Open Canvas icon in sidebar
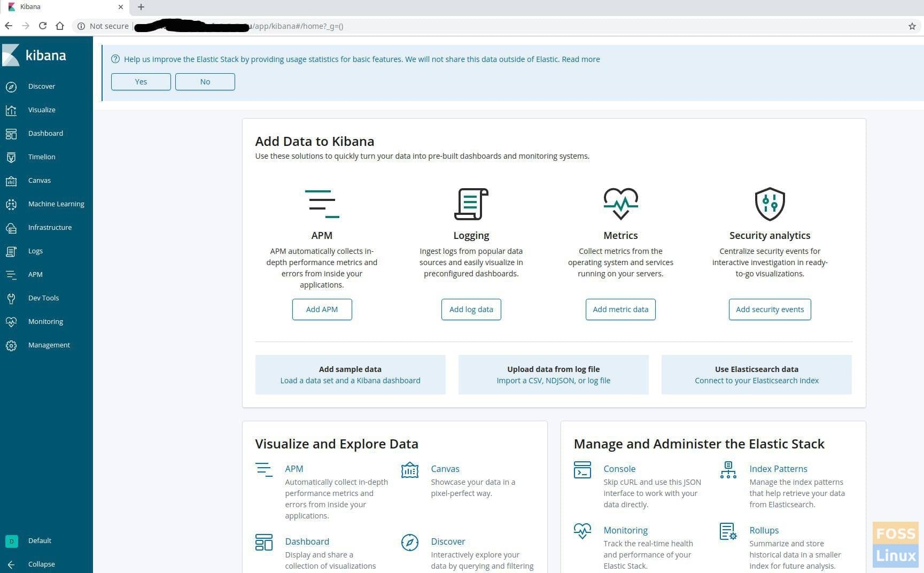The image size is (924, 573). point(11,181)
